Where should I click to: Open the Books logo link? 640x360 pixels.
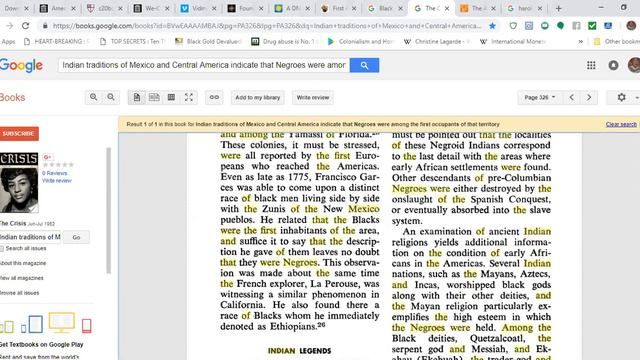click(x=13, y=98)
